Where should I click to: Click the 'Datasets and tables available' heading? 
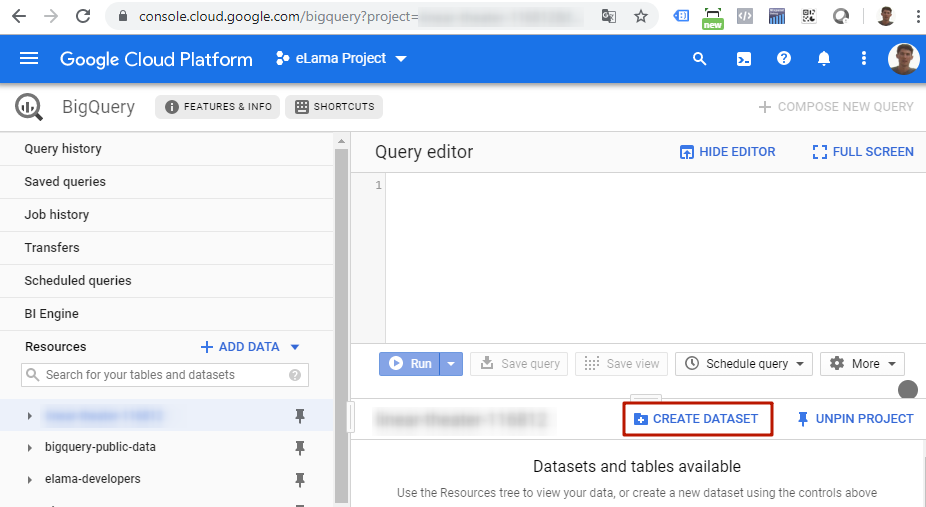[637, 467]
